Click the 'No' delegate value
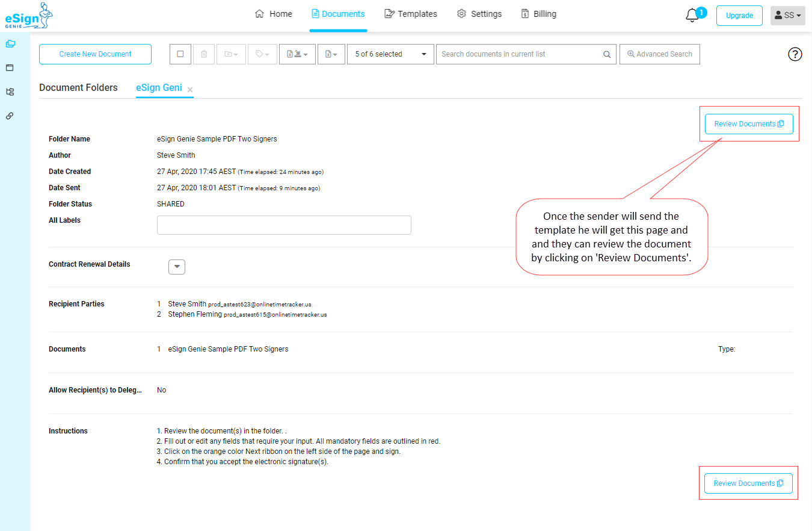The image size is (812, 531). [x=162, y=390]
